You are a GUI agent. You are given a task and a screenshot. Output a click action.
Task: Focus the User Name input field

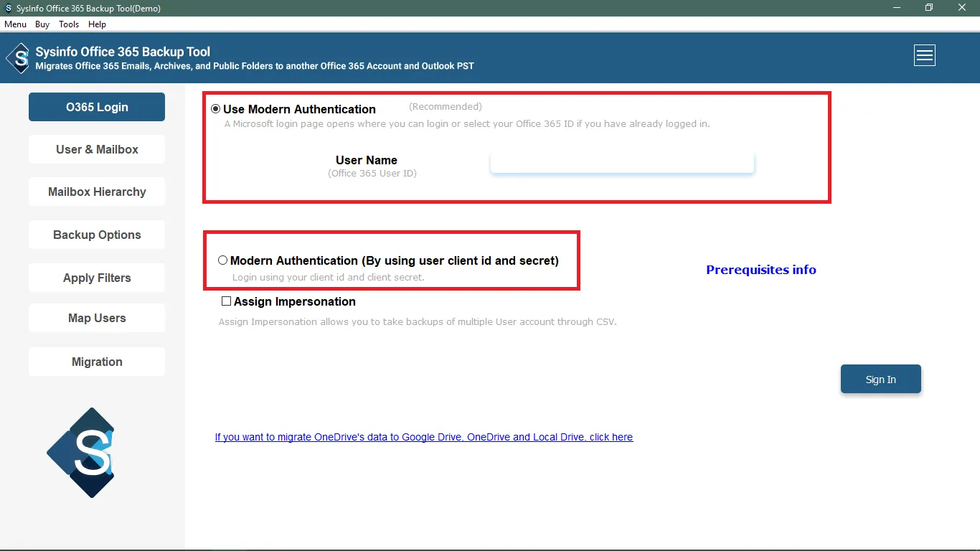click(622, 162)
